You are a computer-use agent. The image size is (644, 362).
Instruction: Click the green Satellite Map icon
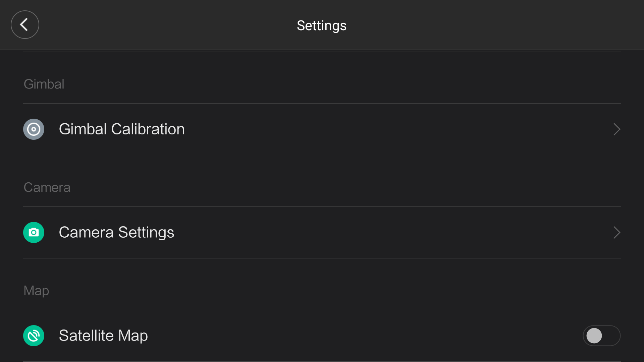pos(34,336)
